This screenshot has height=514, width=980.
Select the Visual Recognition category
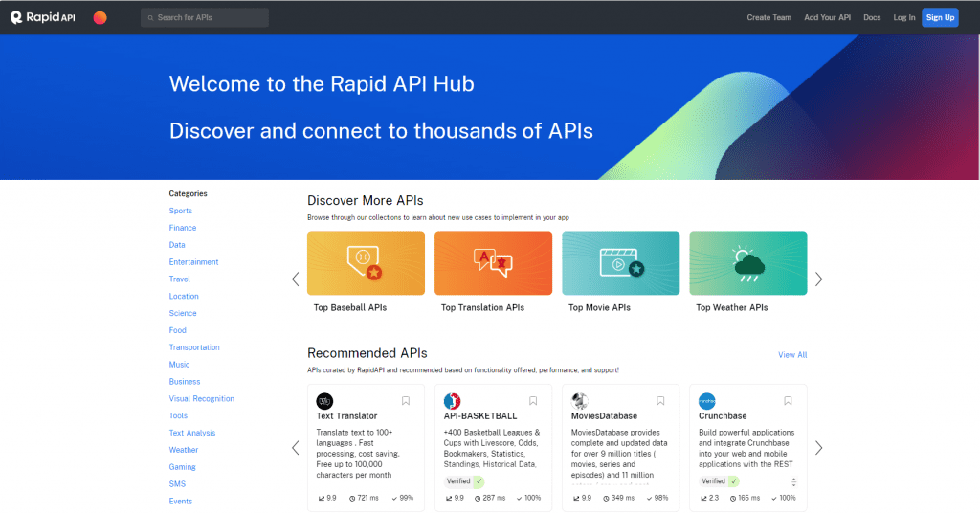(202, 398)
